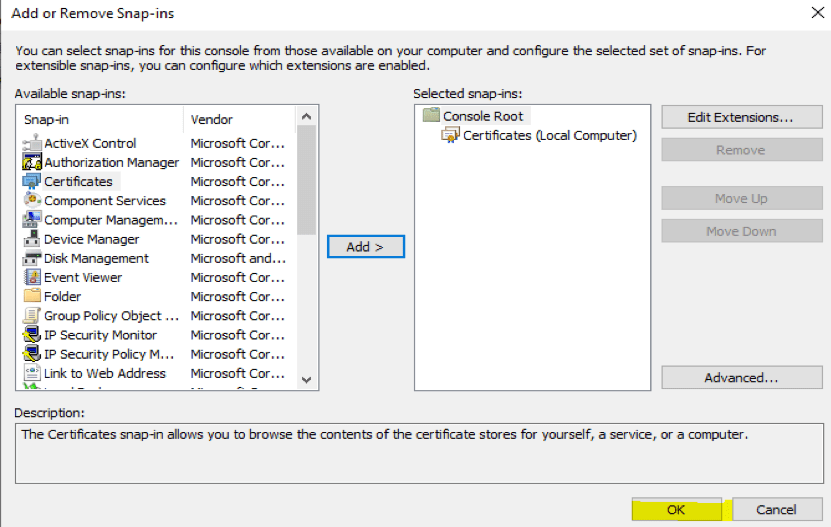The height and width of the screenshot is (527, 831).
Task: Open Edit Extensions dialog
Action: pyautogui.click(x=740, y=117)
